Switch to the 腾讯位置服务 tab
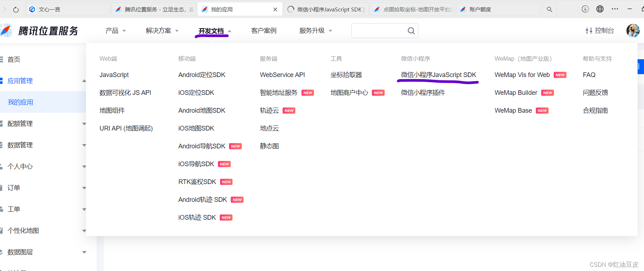Image resolution: width=644 pixels, height=271 pixels. coord(154,10)
